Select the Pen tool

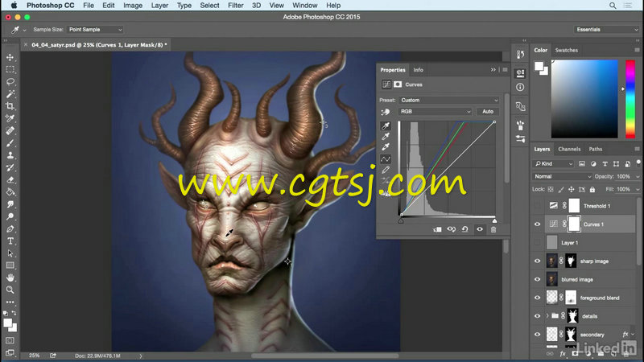10,228
